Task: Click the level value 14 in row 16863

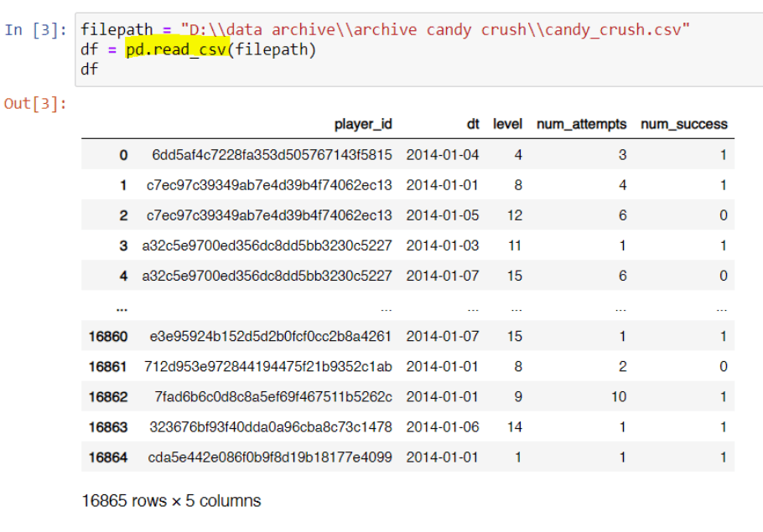Action: (514, 427)
